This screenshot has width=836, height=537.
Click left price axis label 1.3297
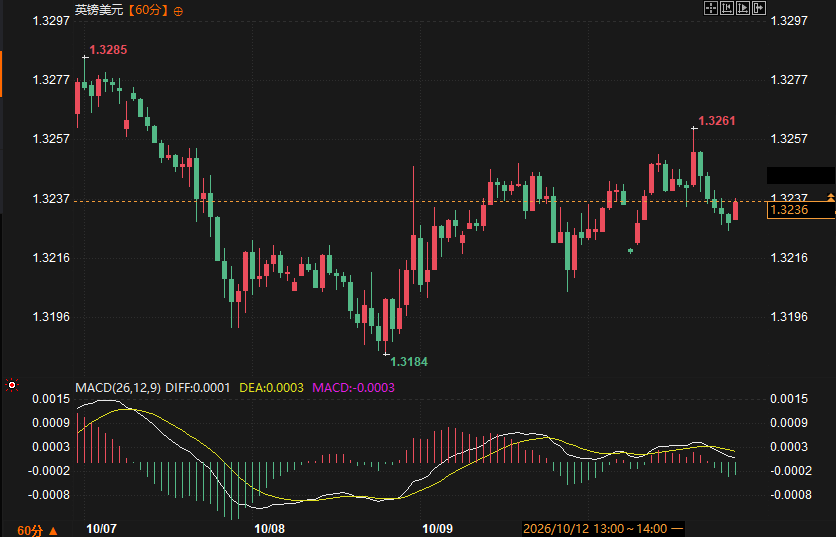coord(51,21)
